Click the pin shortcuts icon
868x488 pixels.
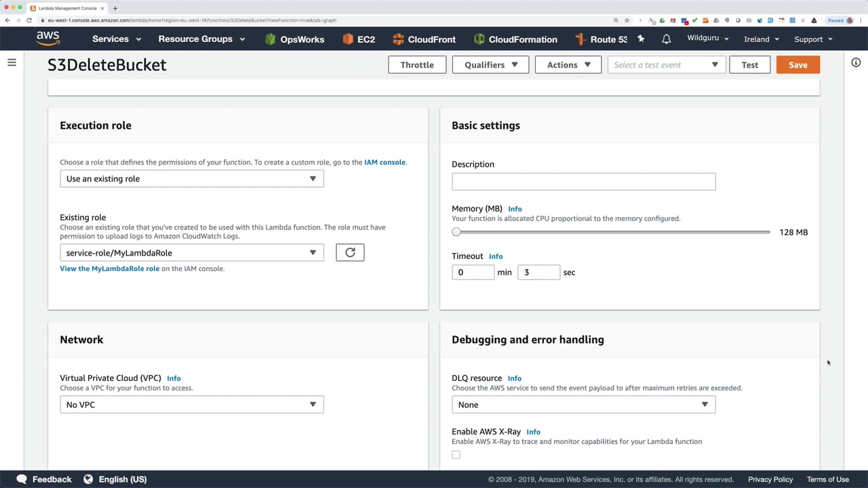click(x=641, y=39)
